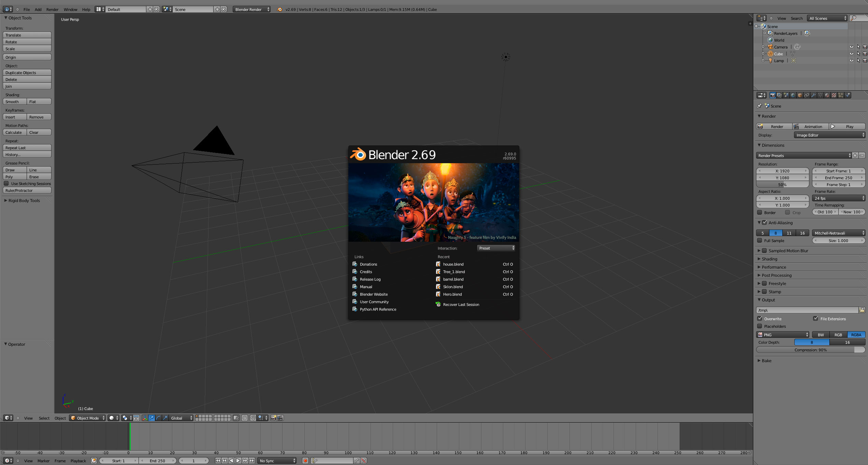The width and height of the screenshot is (868, 465).
Task: Open the Manual link in splash screen
Action: point(365,286)
